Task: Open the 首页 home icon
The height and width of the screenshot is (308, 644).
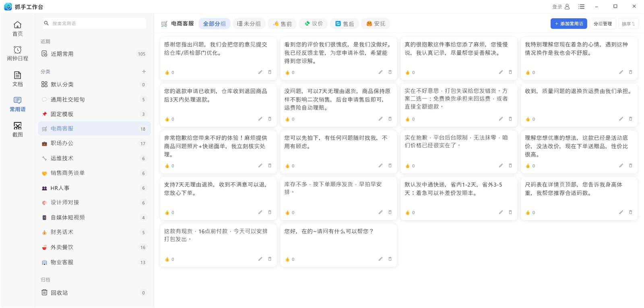Action: (x=17, y=29)
